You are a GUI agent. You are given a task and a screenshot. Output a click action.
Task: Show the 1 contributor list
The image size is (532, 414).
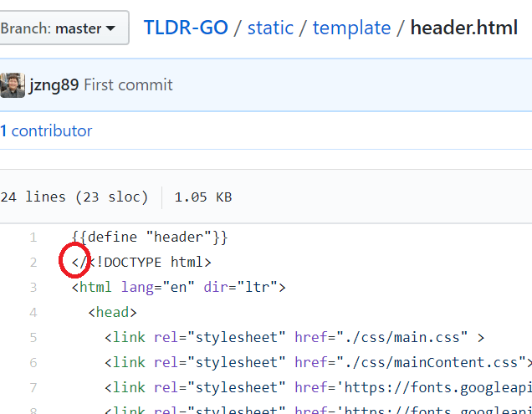[x=46, y=130]
